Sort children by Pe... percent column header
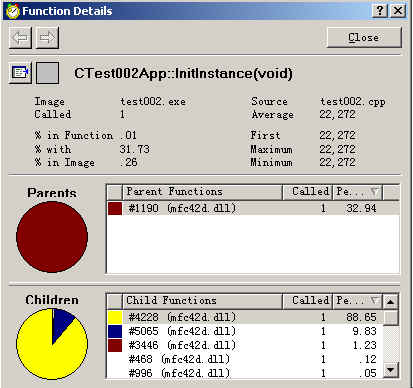Screen dimensions: 413x388 (358, 301)
